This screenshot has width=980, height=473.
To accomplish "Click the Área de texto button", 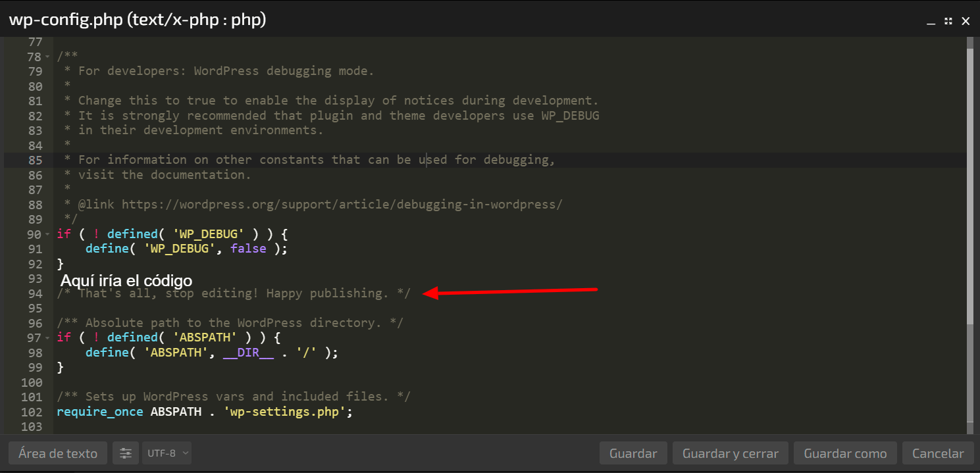I will (x=58, y=453).
